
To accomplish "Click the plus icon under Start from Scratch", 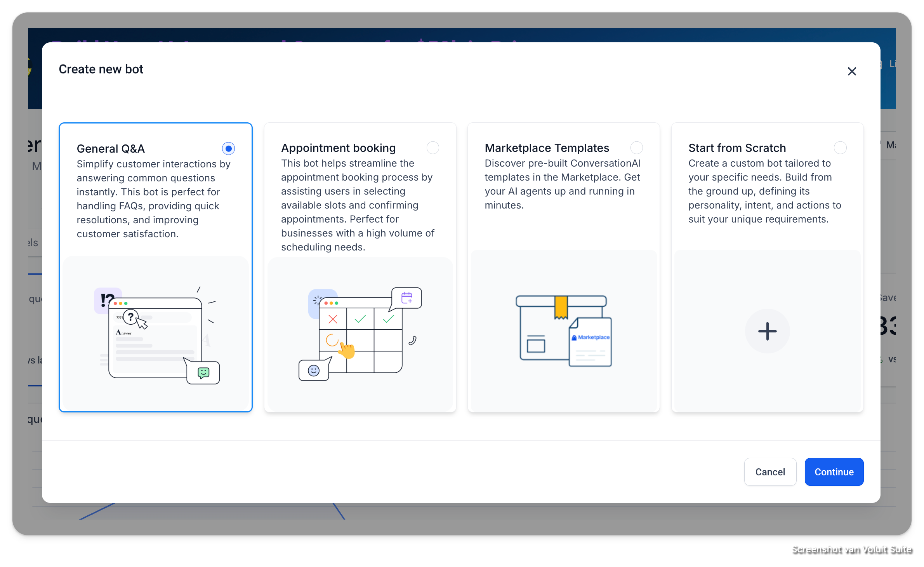I will (767, 331).
